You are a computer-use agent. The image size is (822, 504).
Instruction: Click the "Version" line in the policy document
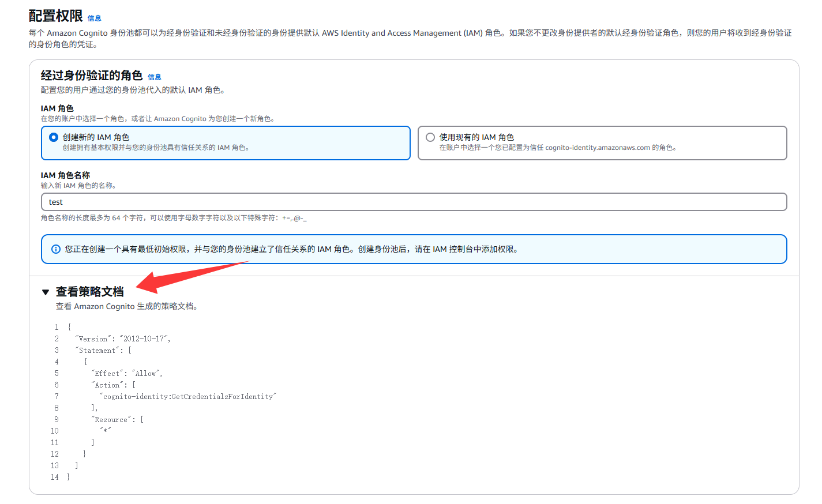coord(123,339)
